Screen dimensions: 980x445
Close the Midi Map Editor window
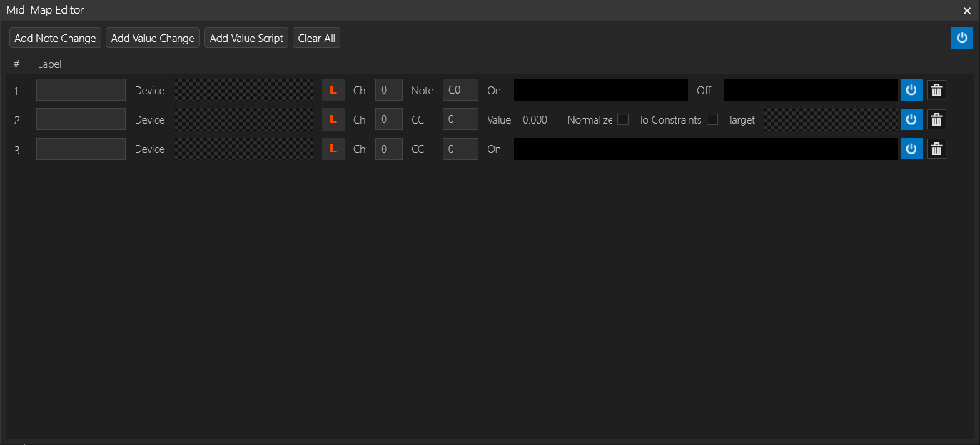point(967,11)
